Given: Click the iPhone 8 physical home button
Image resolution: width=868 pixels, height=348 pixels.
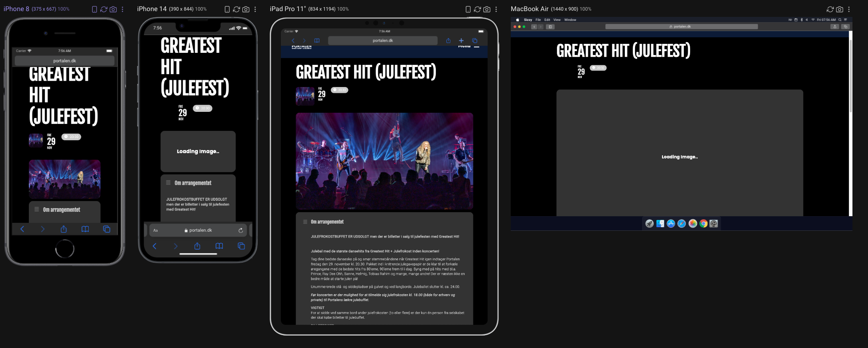Looking at the screenshot, I should click(x=65, y=249).
